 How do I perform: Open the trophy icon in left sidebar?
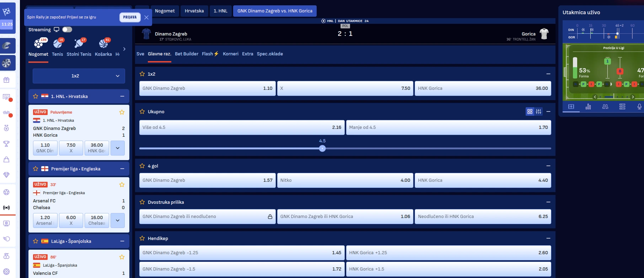pos(6,144)
